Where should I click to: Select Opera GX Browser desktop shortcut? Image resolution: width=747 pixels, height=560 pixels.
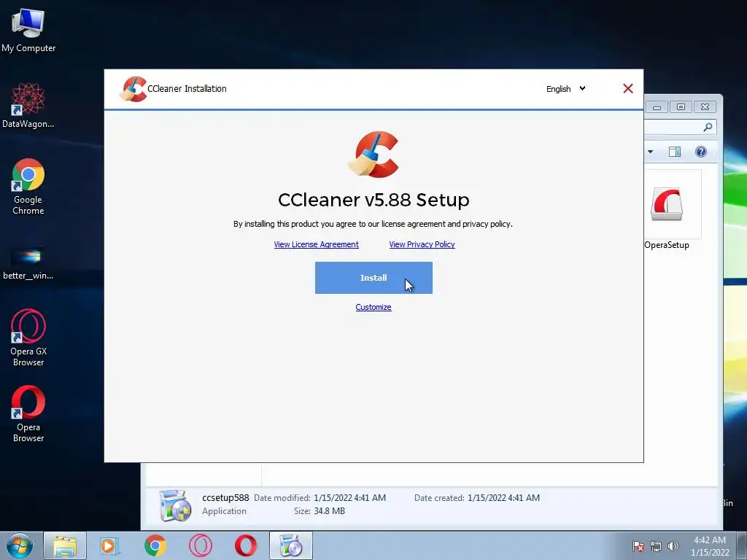[x=28, y=338]
